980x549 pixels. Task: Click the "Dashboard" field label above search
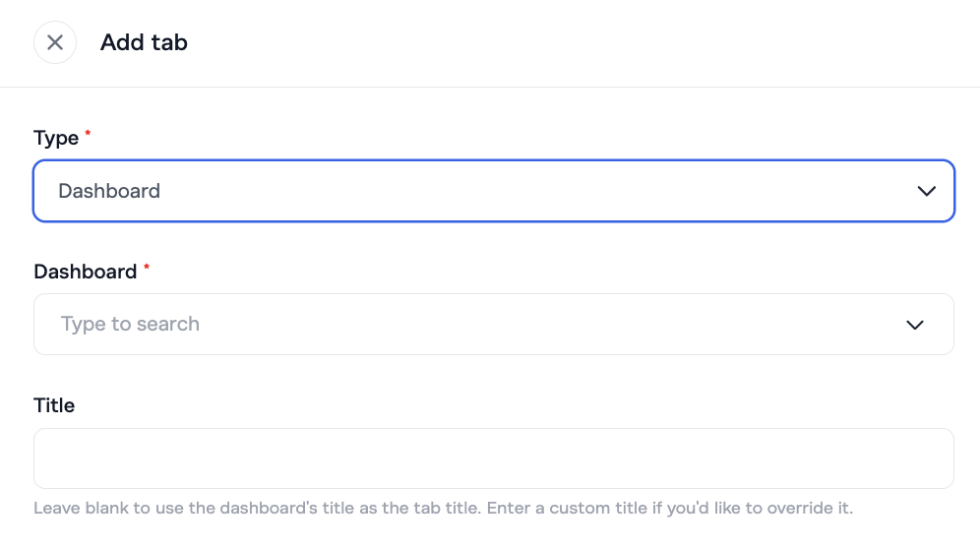(x=86, y=272)
